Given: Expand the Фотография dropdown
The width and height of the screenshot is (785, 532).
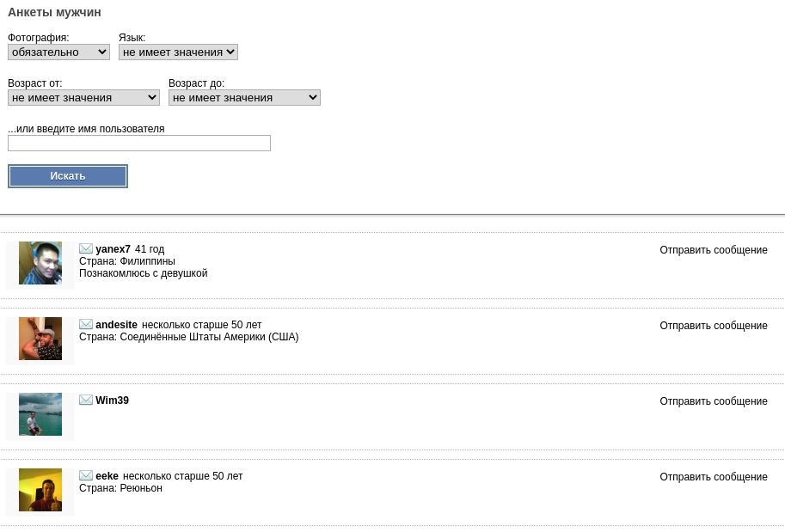Looking at the screenshot, I should click(58, 52).
